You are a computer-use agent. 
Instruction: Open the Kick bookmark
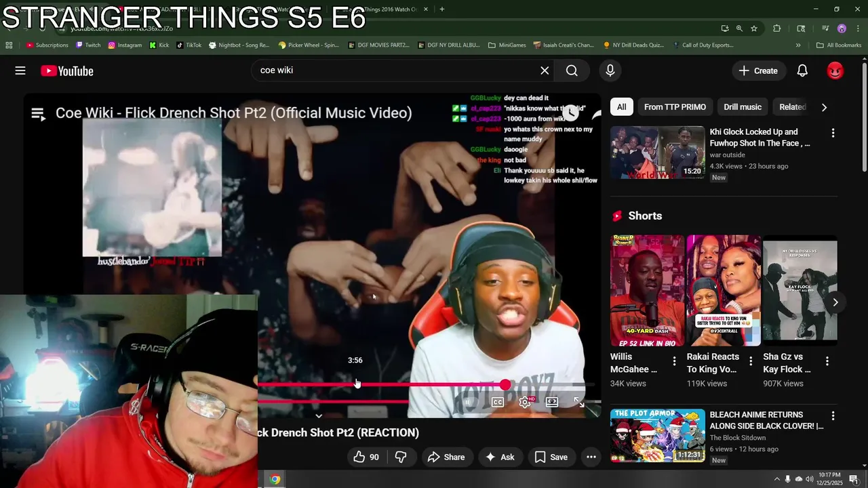159,45
